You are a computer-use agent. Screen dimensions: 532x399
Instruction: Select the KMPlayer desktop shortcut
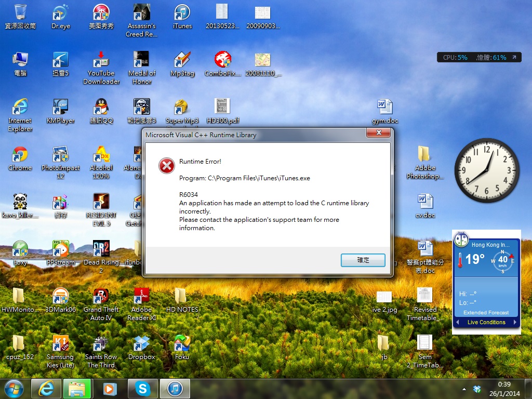[60, 111]
